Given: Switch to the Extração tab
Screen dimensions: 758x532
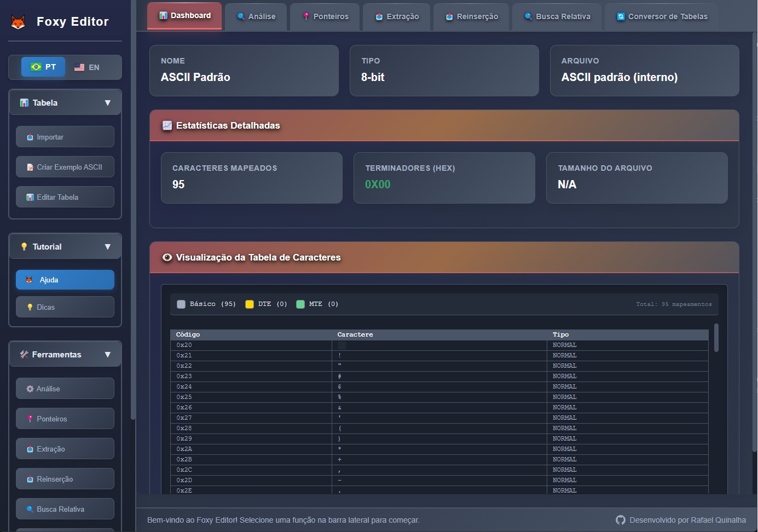Looking at the screenshot, I should [397, 16].
